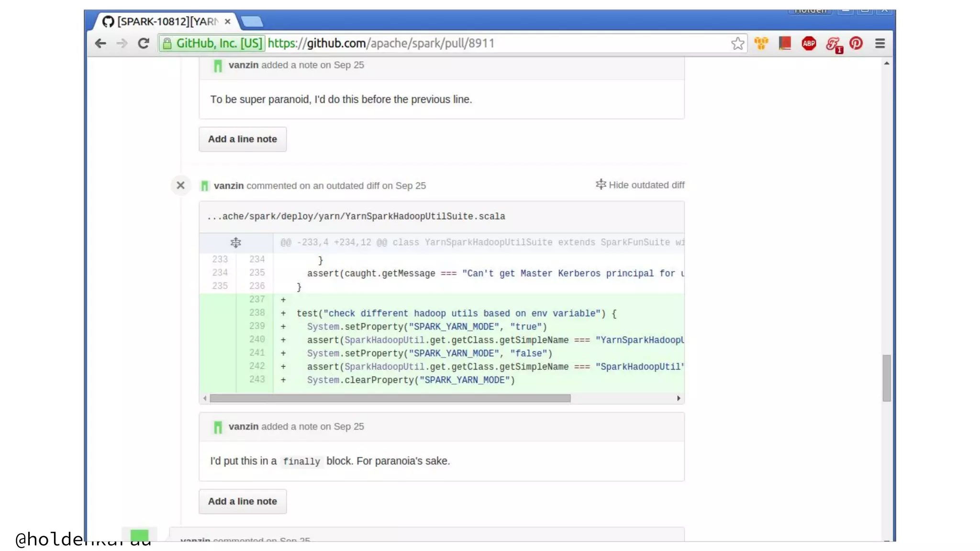Viewport: 980px width, 551px height.
Task: Select the SPARK-10812 browser tab
Action: [165, 22]
